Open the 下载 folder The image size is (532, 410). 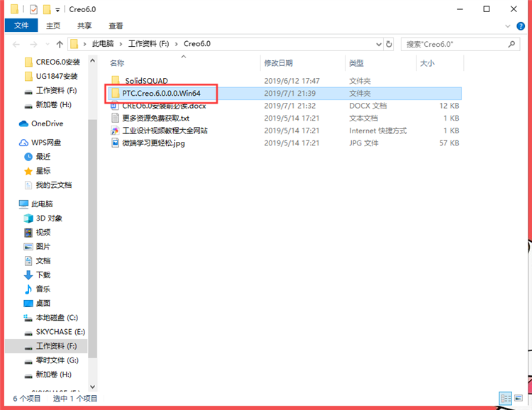pyautogui.click(x=43, y=275)
